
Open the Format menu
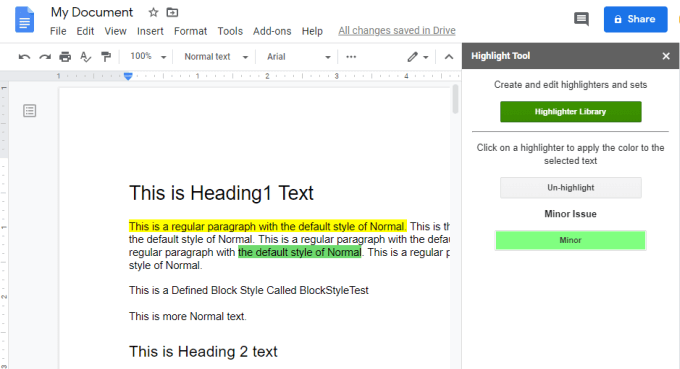(x=190, y=31)
